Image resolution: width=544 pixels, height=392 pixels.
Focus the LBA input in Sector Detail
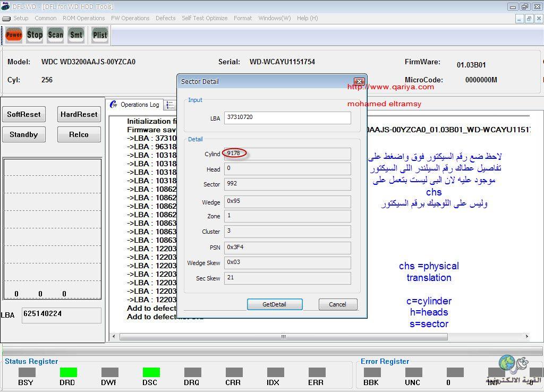click(x=287, y=117)
